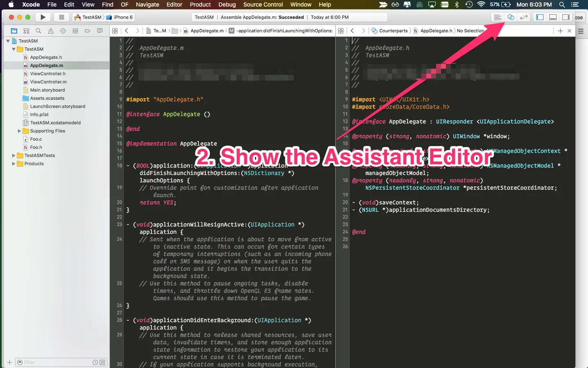The height and width of the screenshot is (368, 588).
Task: Click the Time Machine status icon
Action: (x=469, y=4)
